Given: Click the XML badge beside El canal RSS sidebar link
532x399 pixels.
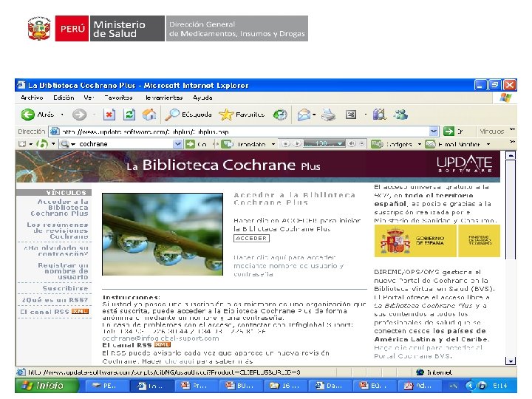Looking at the screenshot, I should click(80, 312).
